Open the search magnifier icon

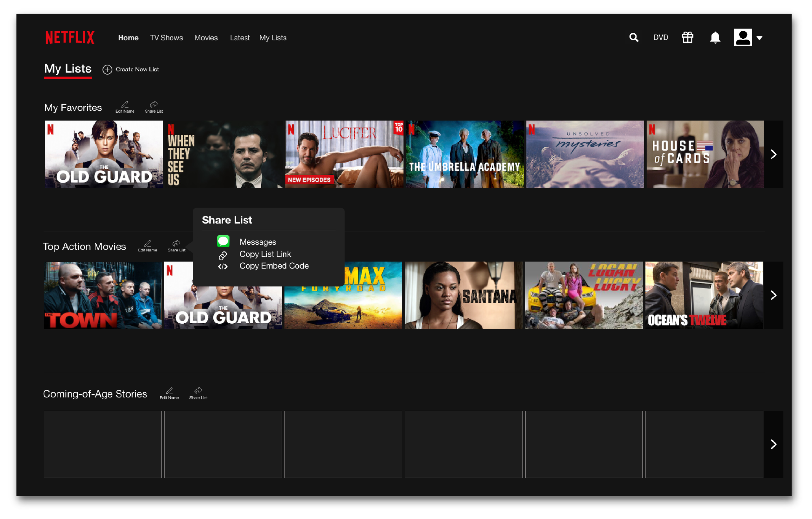(634, 37)
